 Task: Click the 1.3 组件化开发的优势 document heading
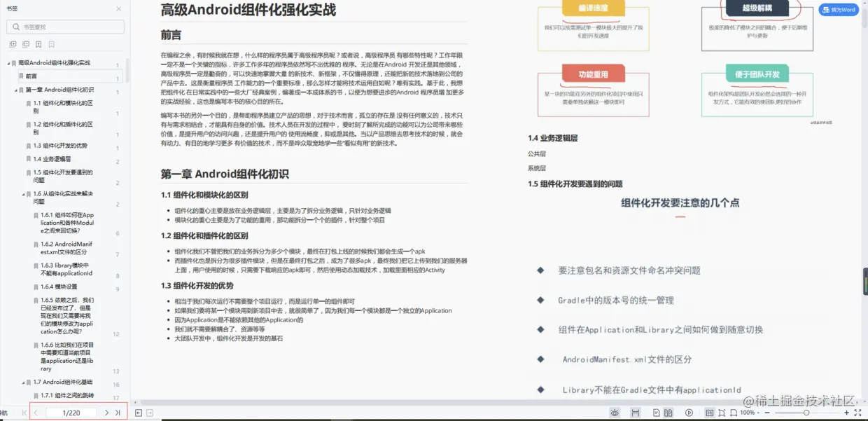(x=197, y=286)
